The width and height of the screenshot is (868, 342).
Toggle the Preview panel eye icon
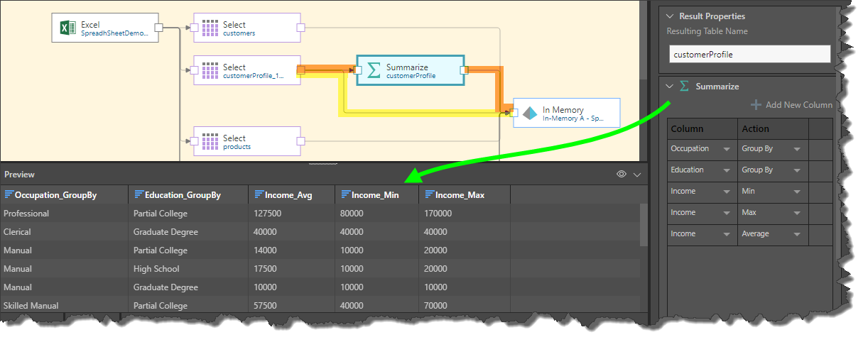pos(622,175)
